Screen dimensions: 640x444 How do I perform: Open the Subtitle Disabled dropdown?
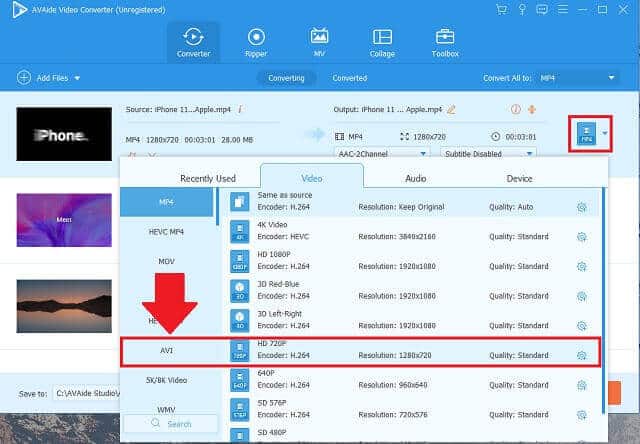488,153
